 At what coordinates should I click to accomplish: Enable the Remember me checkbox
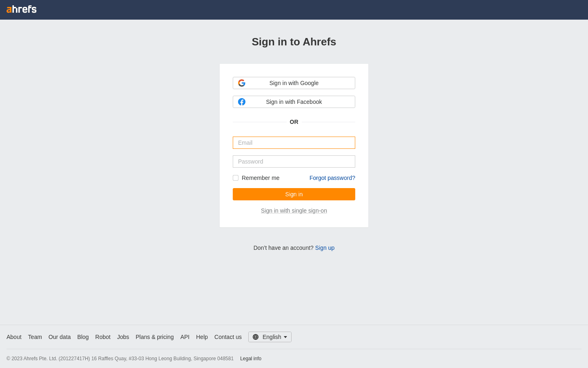(x=236, y=178)
